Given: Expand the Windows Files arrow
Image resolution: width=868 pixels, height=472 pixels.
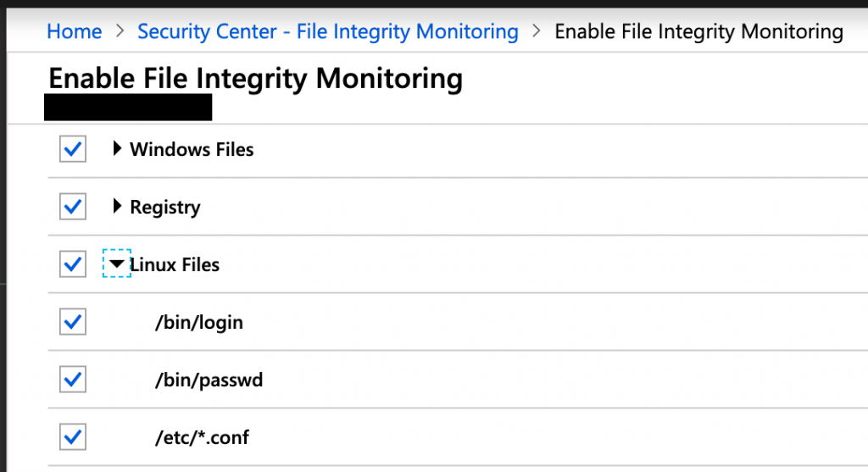Looking at the screenshot, I should point(117,148).
